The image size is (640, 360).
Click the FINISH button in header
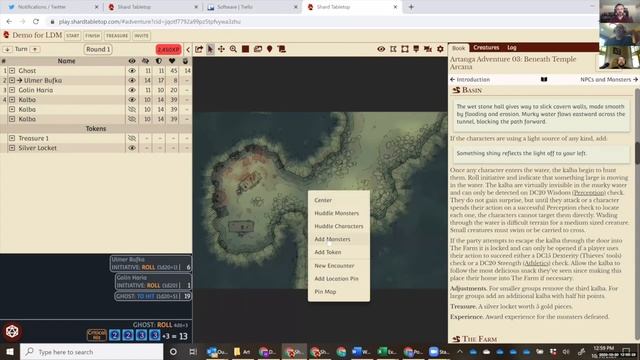coord(93,36)
